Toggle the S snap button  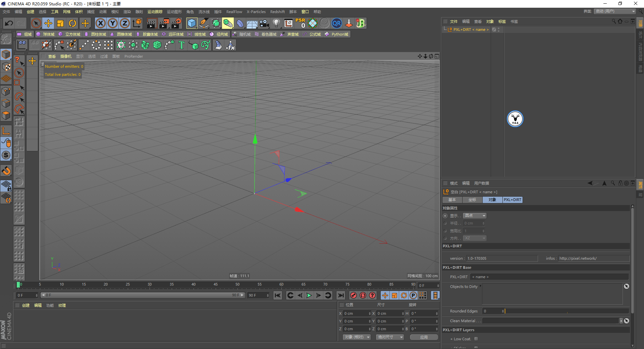coord(6,155)
